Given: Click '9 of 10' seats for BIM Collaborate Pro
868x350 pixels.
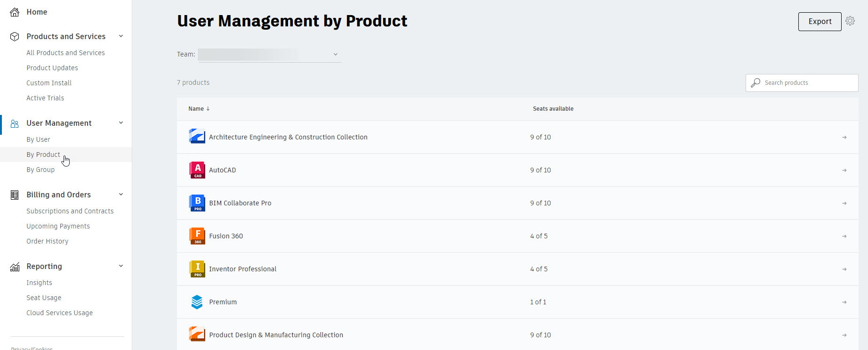Looking at the screenshot, I should point(540,203).
